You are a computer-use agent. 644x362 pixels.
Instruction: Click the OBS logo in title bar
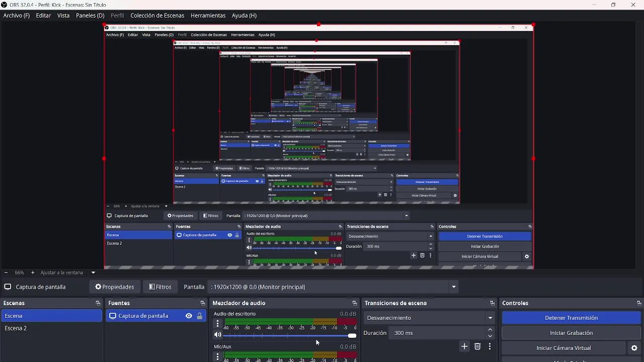tap(4, 5)
